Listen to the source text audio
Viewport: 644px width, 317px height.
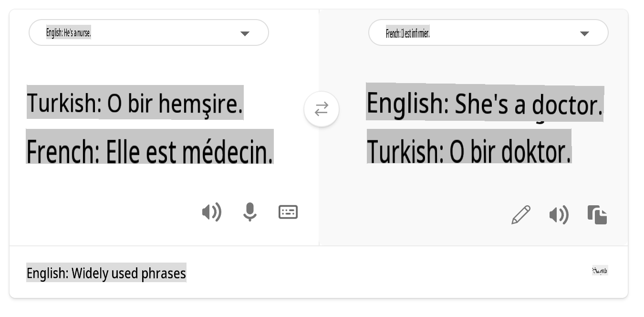(211, 212)
